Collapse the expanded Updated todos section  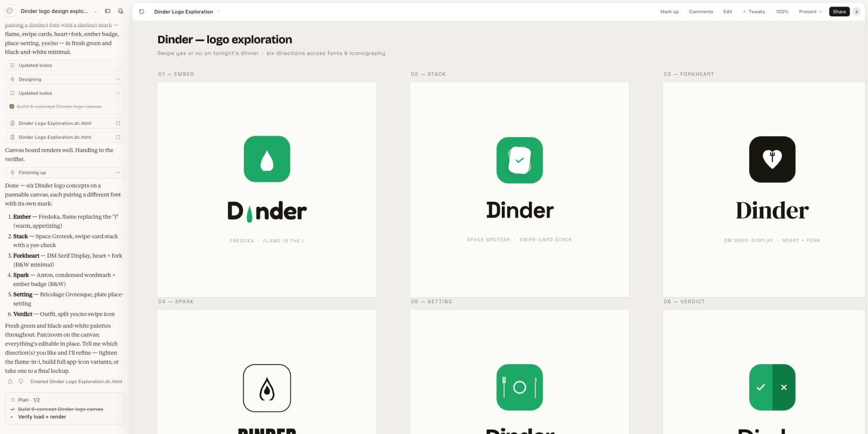[x=118, y=93]
